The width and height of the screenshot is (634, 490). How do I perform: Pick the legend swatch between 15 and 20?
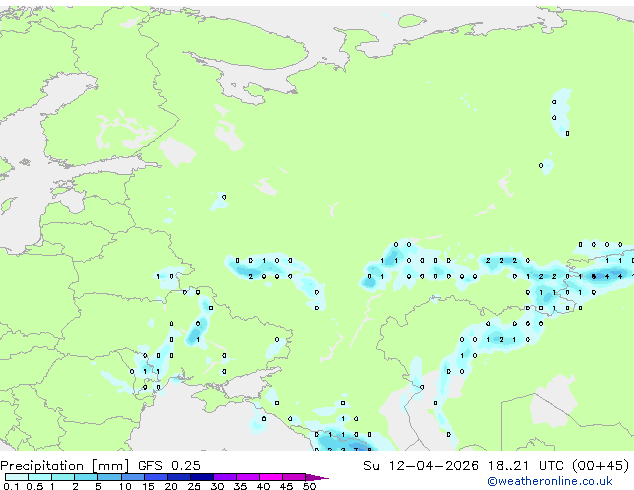[156, 477]
